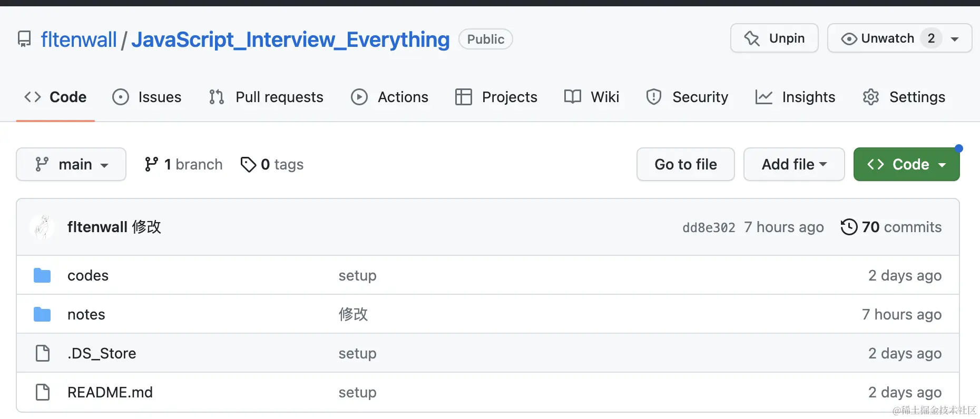
Task: Click the fltenwall commit author avatar
Action: point(42,227)
